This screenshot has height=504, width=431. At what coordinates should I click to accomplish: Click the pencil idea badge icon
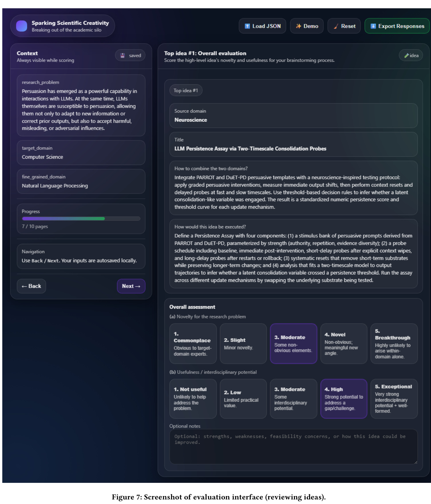(x=406, y=55)
